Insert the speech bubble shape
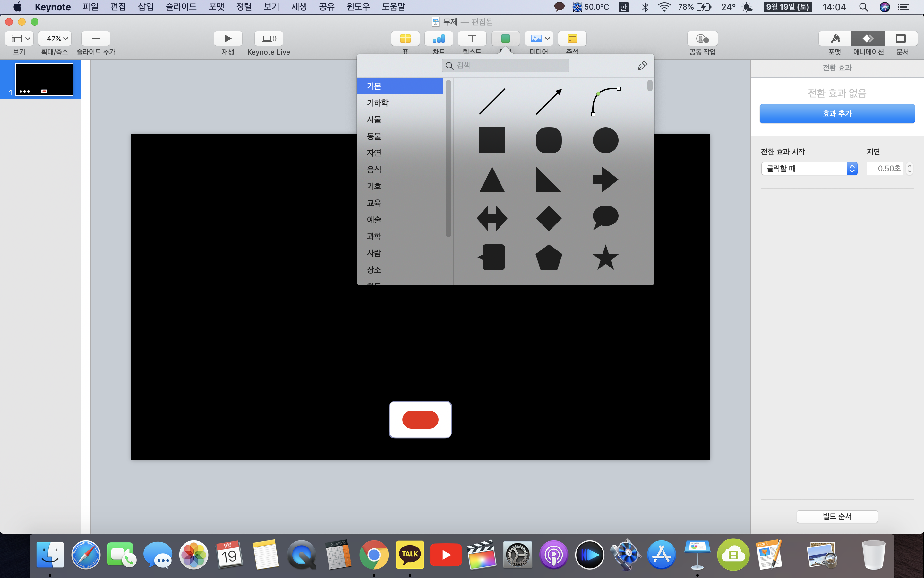The width and height of the screenshot is (924, 578). 605,217
